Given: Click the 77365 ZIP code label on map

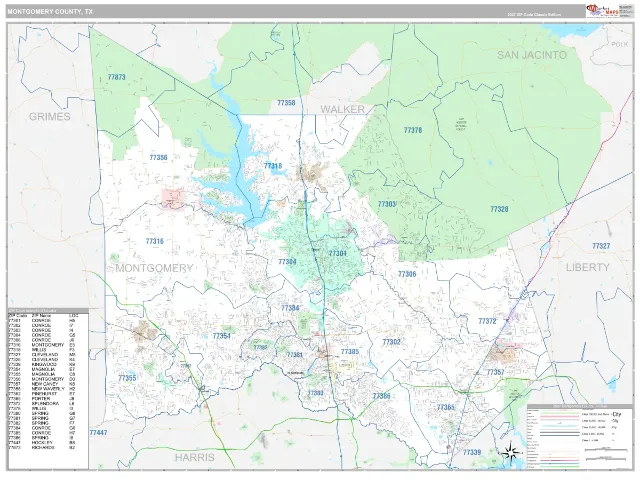Looking at the screenshot, I should point(446,407).
